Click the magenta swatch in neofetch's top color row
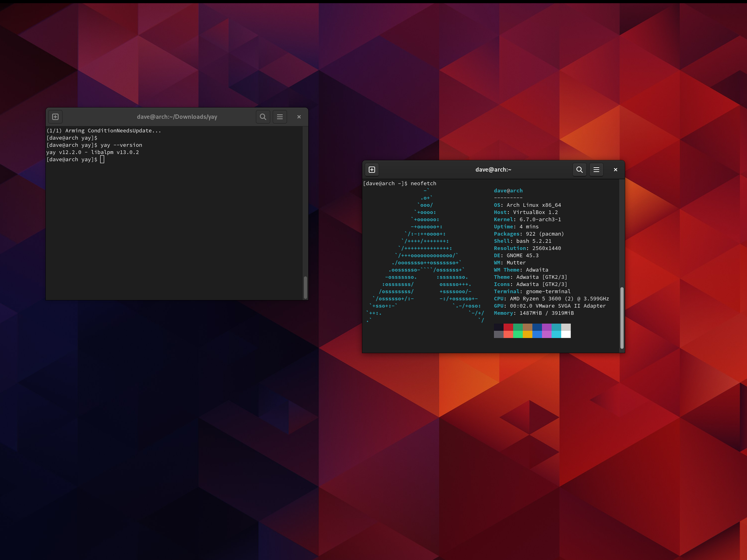Screen dimensions: 747x560 point(546,327)
